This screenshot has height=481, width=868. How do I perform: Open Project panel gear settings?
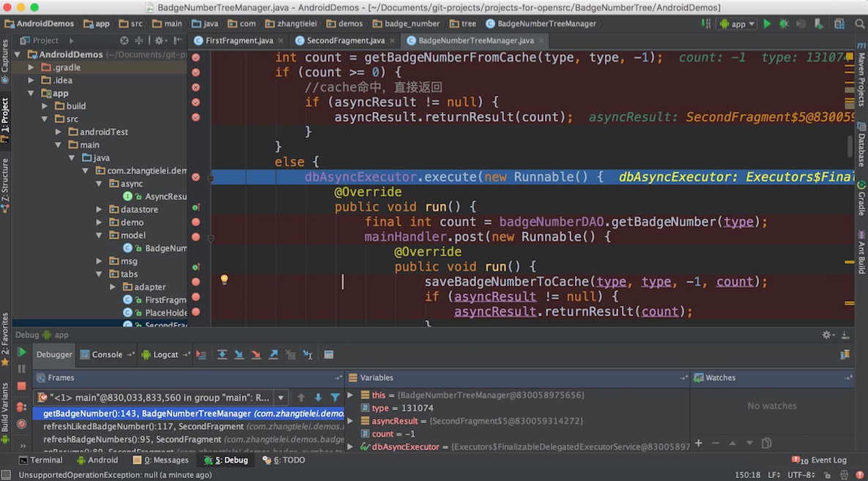point(160,40)
